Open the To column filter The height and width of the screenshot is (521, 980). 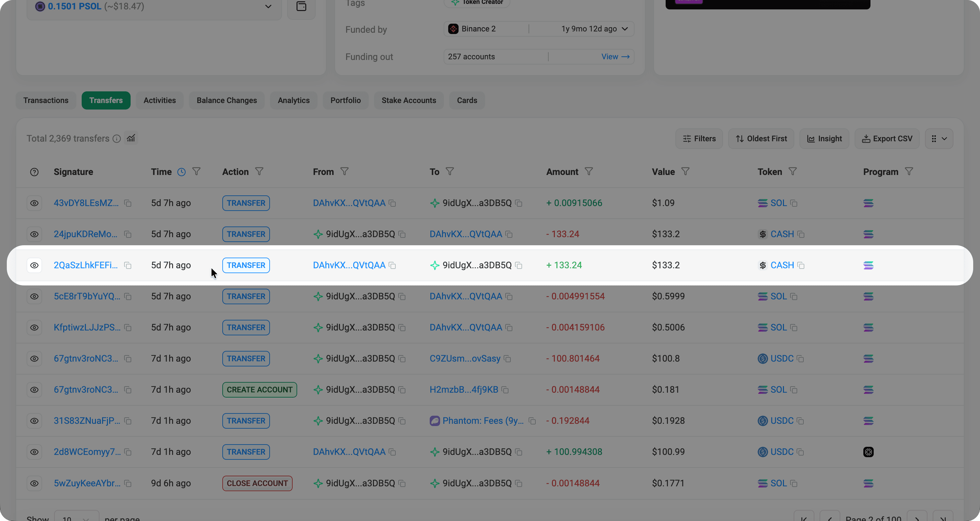pos(450,171)
